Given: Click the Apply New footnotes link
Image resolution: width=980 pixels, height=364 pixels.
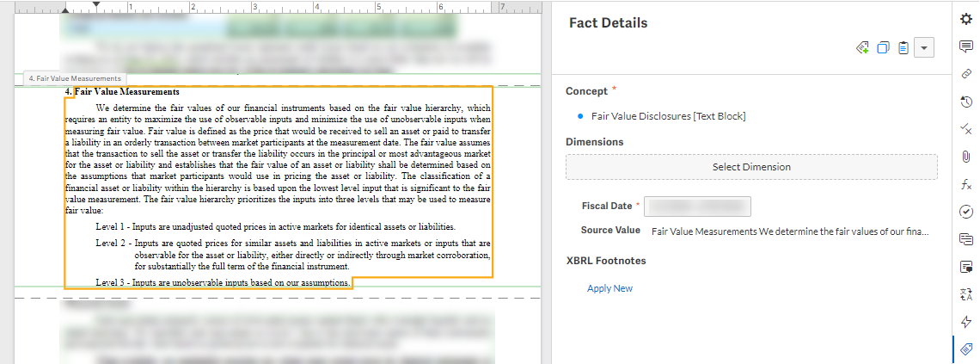Looking at the screenshot, I should coord(609,288).
